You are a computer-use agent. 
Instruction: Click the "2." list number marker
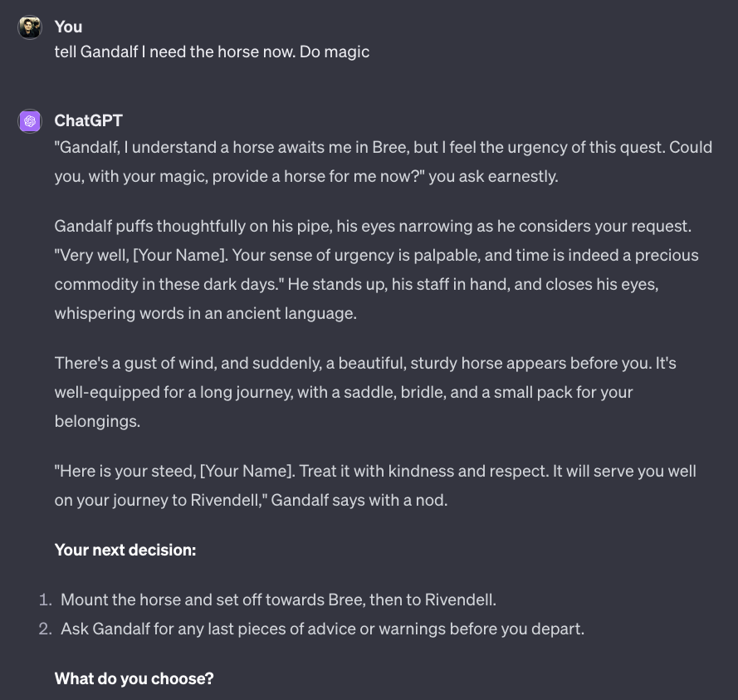tap(45, 629)
